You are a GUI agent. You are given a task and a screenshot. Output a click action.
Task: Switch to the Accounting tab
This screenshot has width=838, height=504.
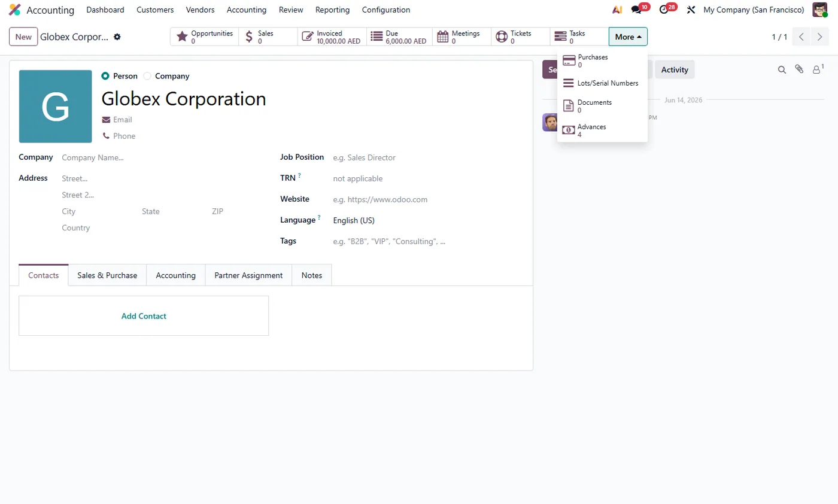(x=176, y=275)
